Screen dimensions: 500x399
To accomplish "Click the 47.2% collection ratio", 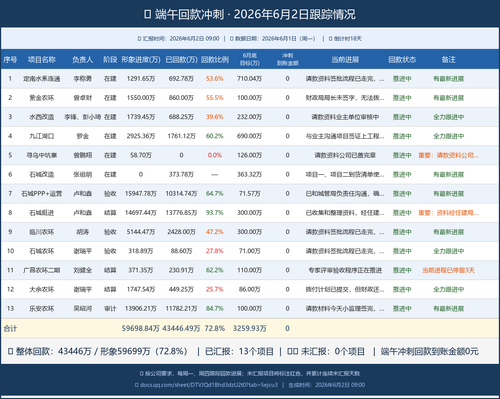I will click(215, 232).
